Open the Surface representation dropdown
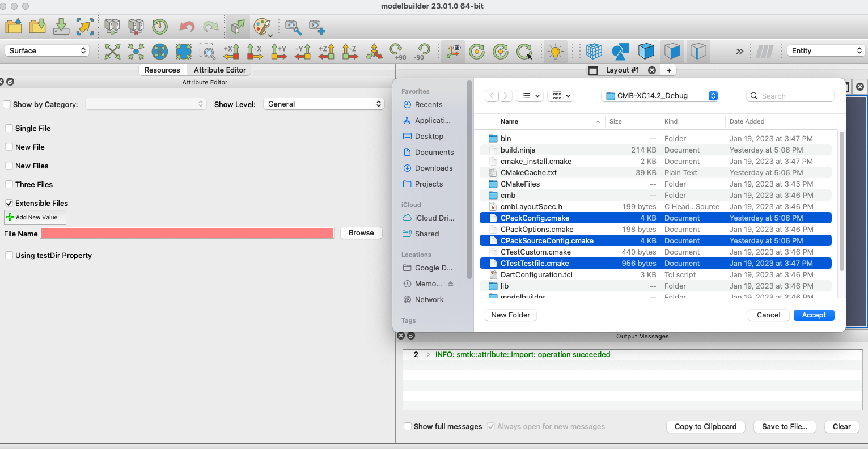This screenshot has height=449, width=868. click(x=47, y=50)
